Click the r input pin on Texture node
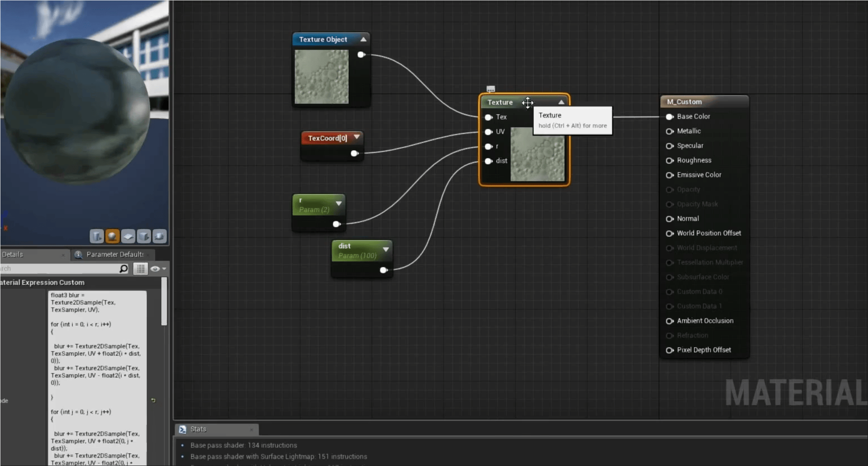This screenshot has height=466, width=868. (488, 146)
